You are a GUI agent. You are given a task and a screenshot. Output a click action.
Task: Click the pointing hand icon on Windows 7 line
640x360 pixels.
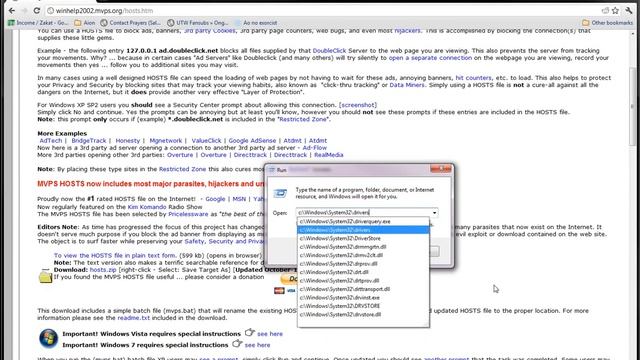(x=237, y=344)
